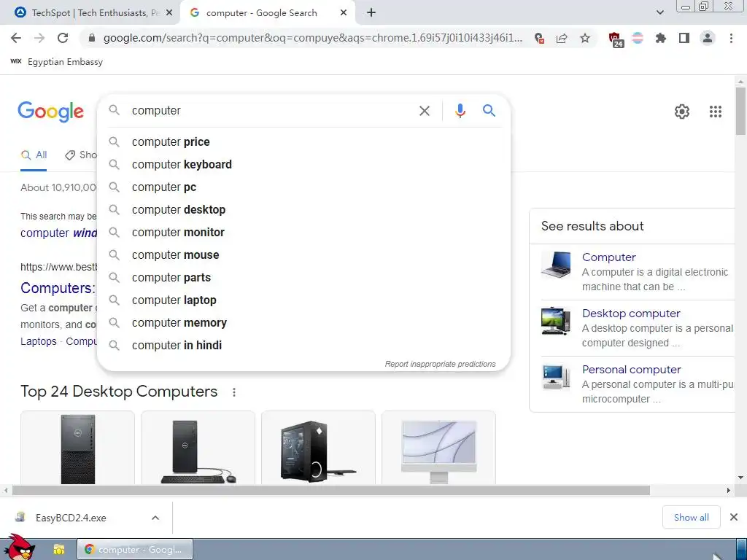Open the Chrome profile avatar

[708, 38]
